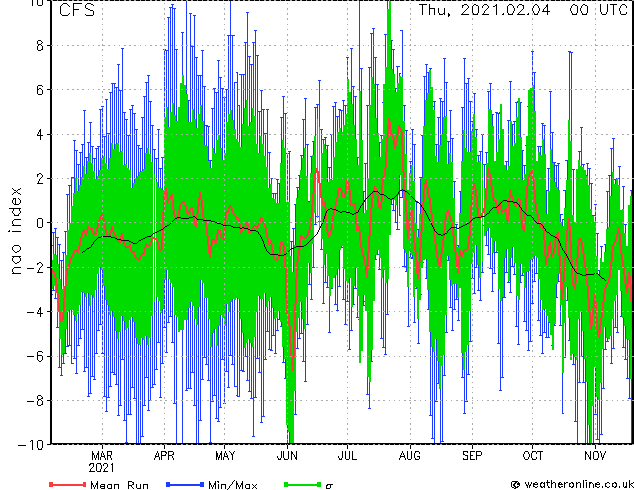
Task: Click the y-axis value -4
Action: pos(35,312)
